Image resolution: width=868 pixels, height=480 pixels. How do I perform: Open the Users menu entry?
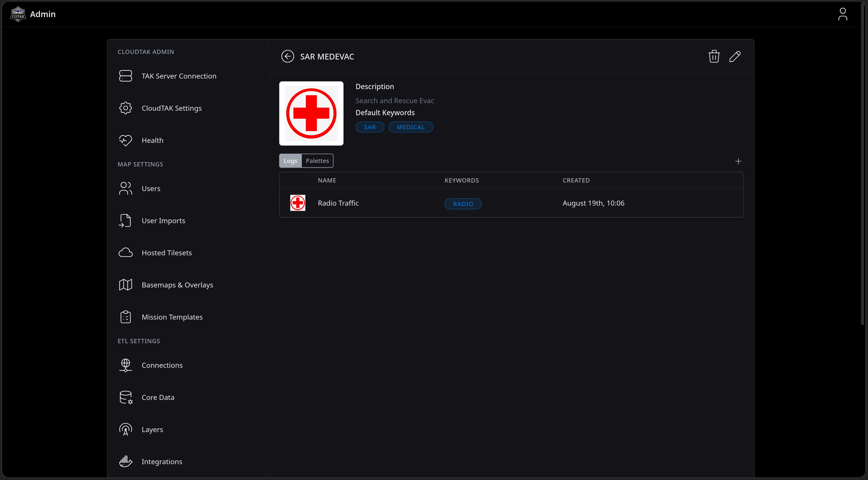pos(188,189)
